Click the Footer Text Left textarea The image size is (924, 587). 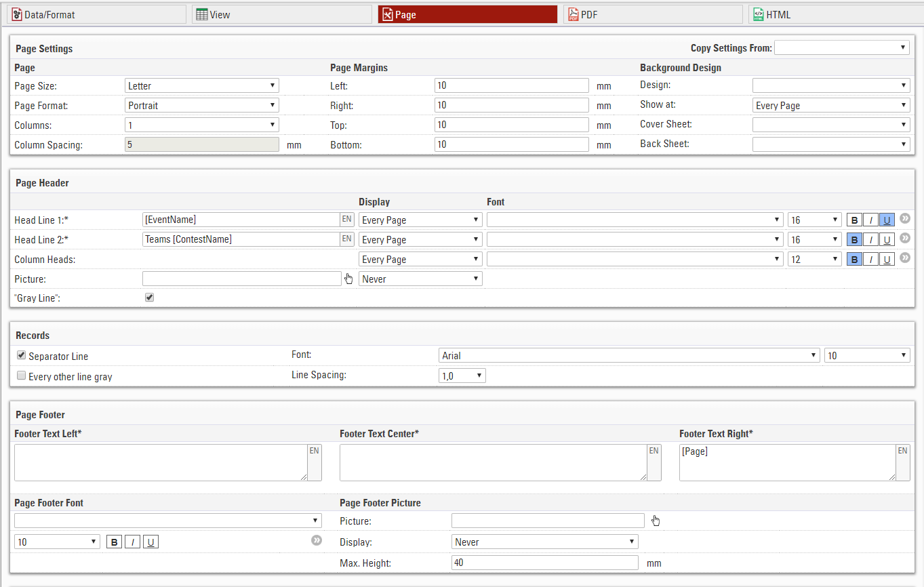click(161, 462)
